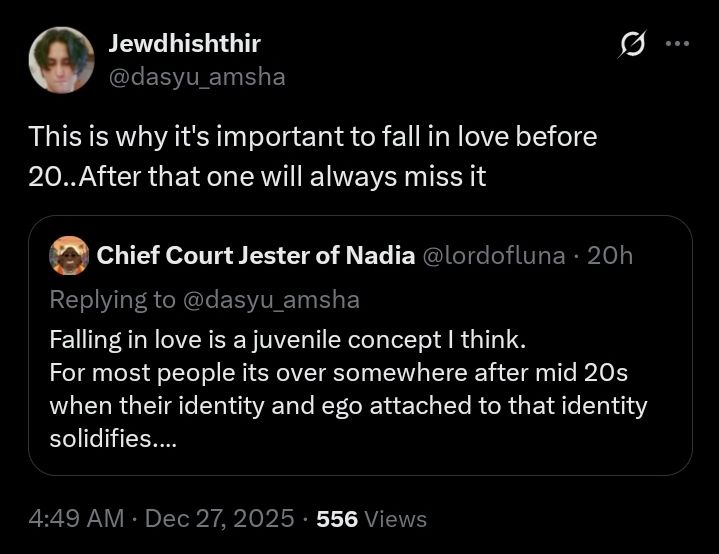Image resolution: width=719 pixels, height=554 pixels.
Task: Click the Grok slashed-circle icon
Action: (633, 46)
